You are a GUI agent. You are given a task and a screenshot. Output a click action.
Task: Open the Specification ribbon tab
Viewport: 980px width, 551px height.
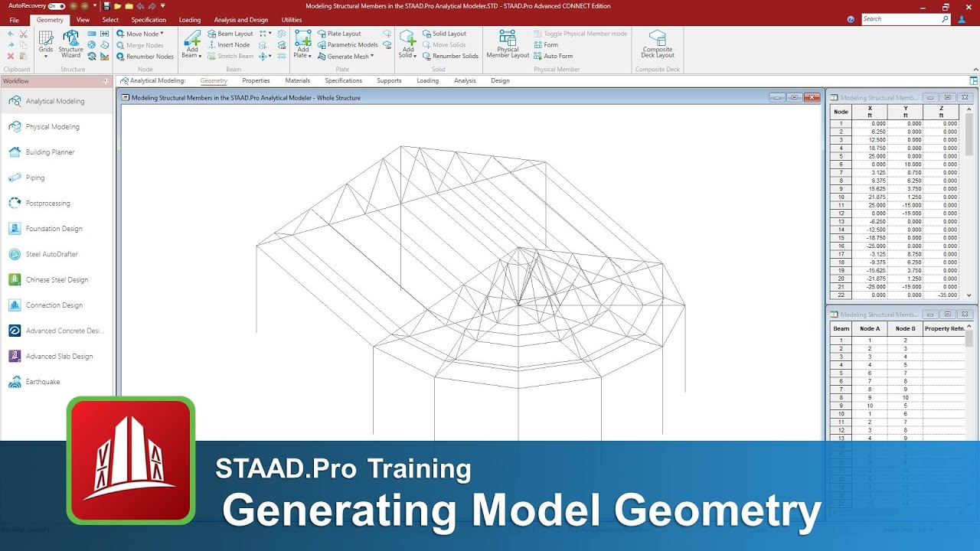[x=149, y=20]
